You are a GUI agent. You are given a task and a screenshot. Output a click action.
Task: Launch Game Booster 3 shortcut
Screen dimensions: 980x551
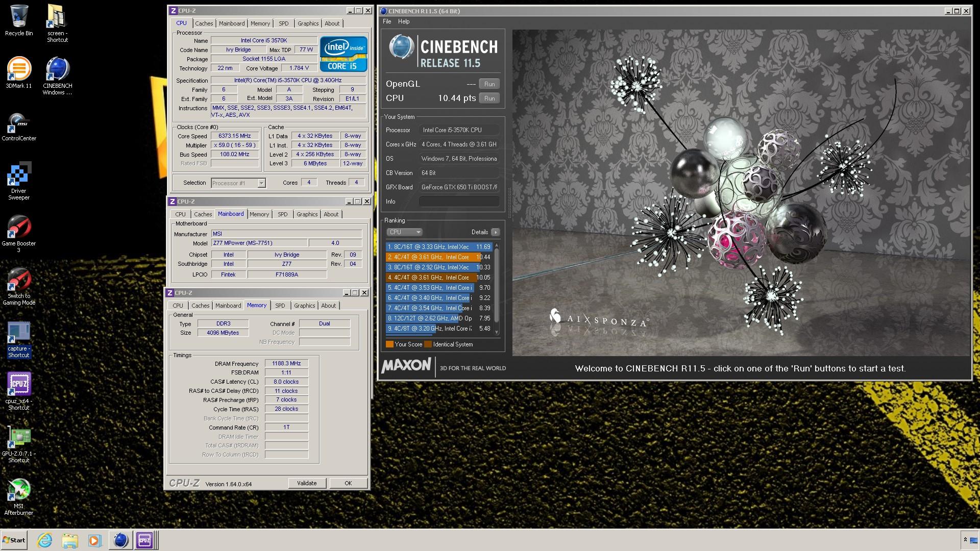point(19,234)
